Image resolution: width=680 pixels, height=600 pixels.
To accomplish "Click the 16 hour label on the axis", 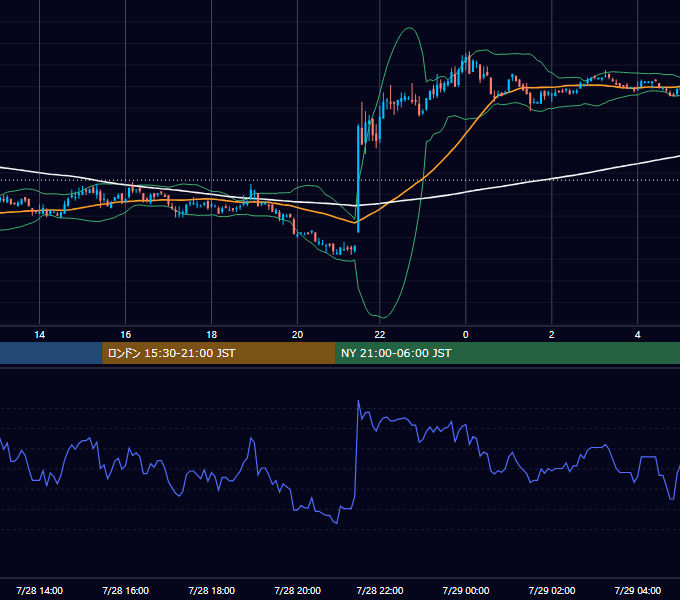I will pos(125,335).
